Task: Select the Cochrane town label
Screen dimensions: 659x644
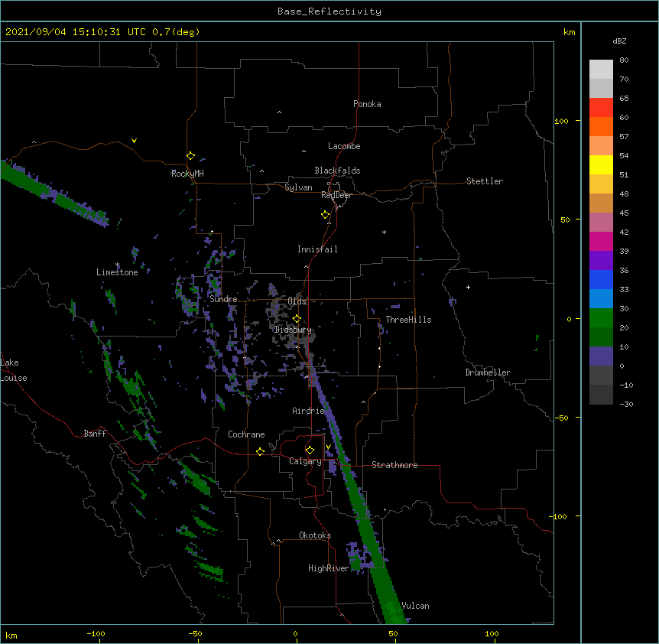Action: [x=246, y=434]
